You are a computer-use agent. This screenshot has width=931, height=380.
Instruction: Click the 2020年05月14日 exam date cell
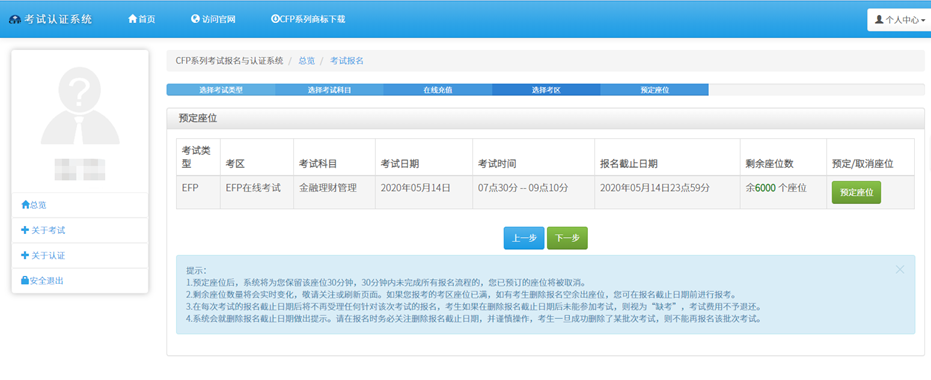click(x=424, y=192)
